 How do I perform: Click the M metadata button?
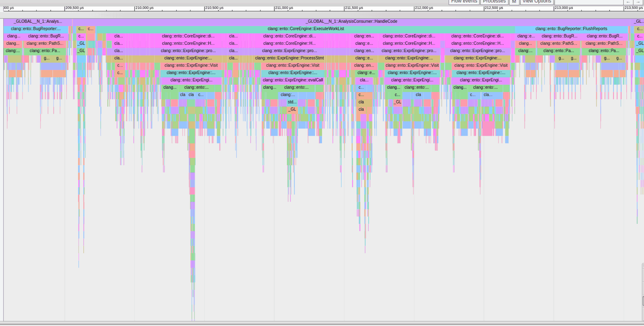514,2
